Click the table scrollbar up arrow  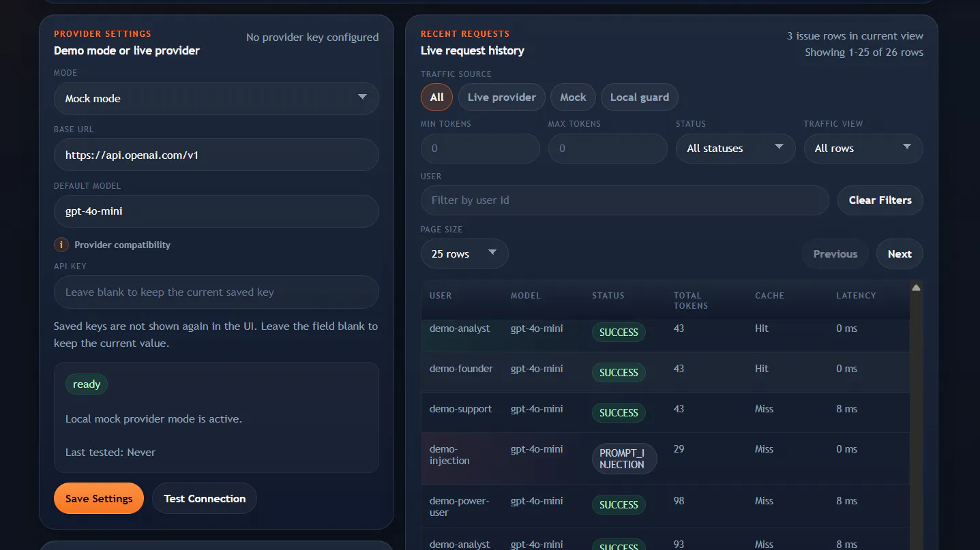coord(917,288)
